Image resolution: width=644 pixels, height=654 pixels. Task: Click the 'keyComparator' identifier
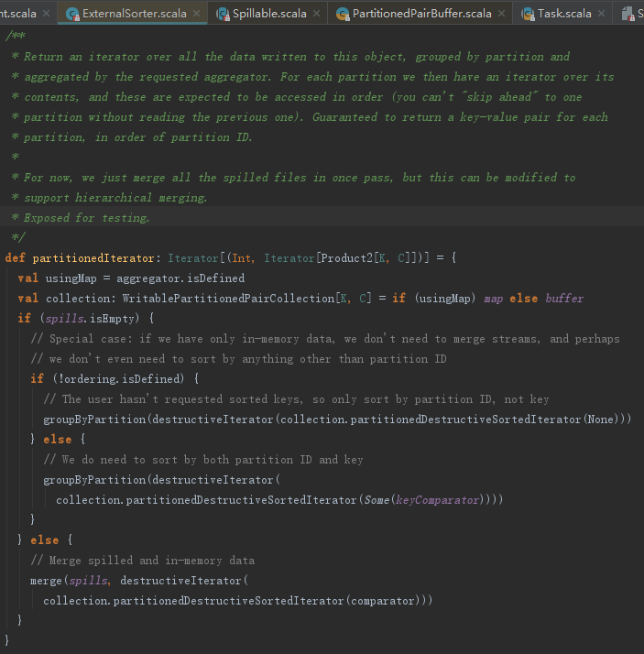click(x=437, y=500)
